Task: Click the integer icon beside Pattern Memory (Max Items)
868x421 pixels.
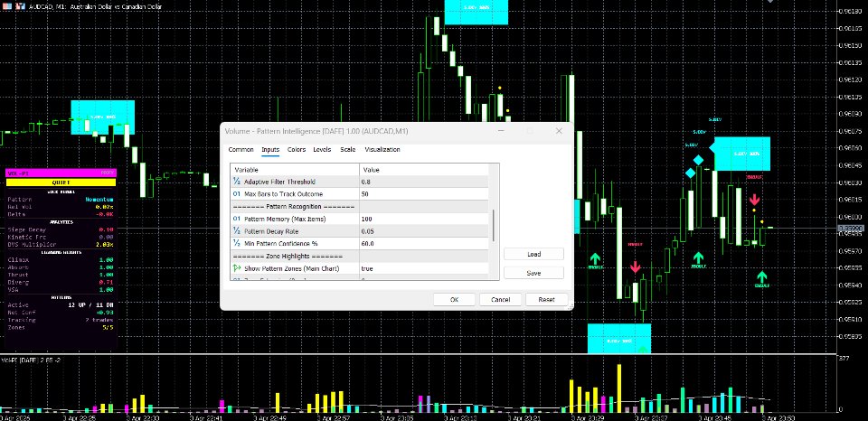Action: (x=236, y=219)
